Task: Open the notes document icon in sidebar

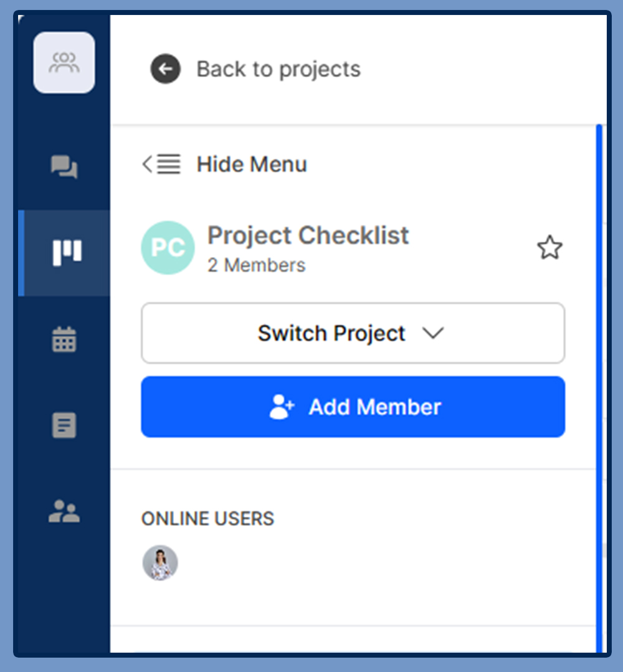Action: (x=64, y=425)
